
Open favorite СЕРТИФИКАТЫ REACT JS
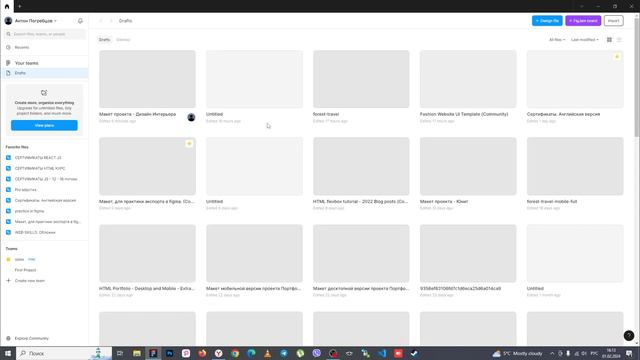coord(38,158)
